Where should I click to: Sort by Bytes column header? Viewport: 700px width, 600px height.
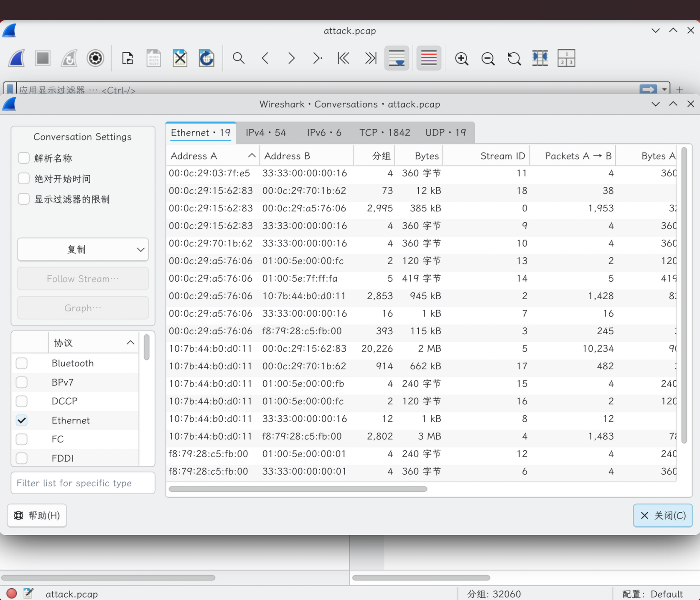[x=419, y=156]
